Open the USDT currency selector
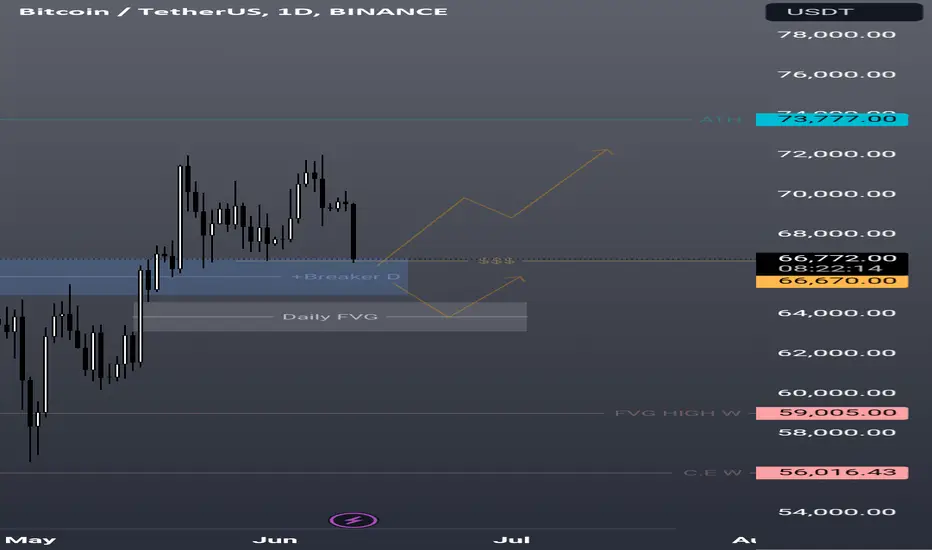The height and width of the screenshot is (550, 932). click(x=843, y=12)
